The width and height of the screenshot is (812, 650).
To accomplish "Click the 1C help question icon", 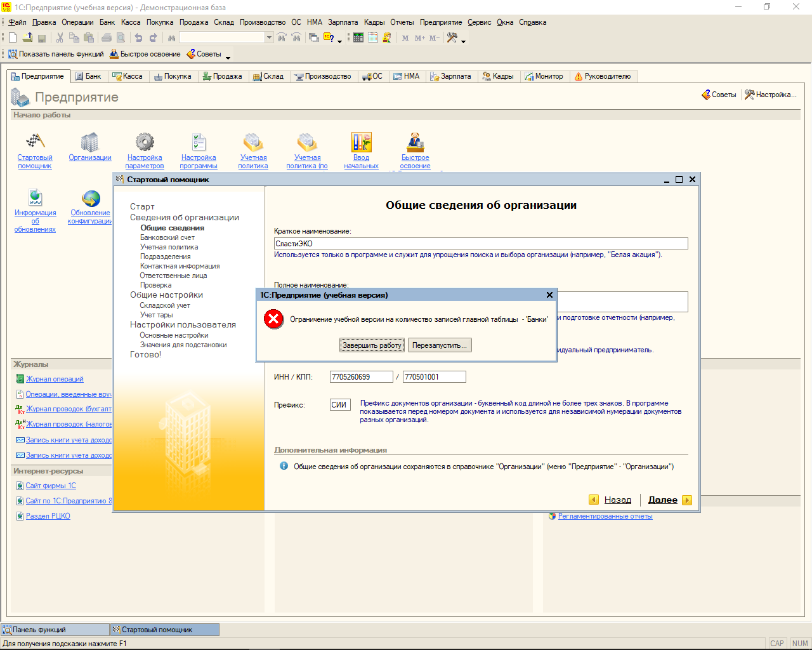I will click(329, 37).
